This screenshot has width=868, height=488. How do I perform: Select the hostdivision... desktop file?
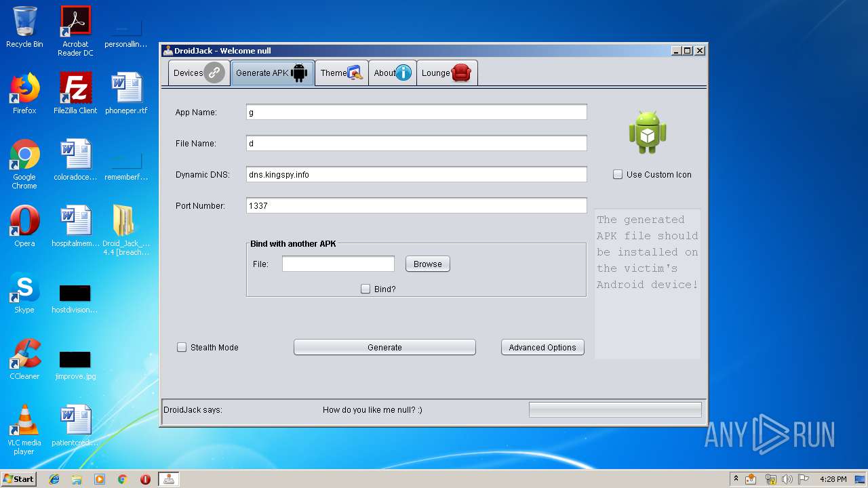pyautogui.click(x=75, y=298)
